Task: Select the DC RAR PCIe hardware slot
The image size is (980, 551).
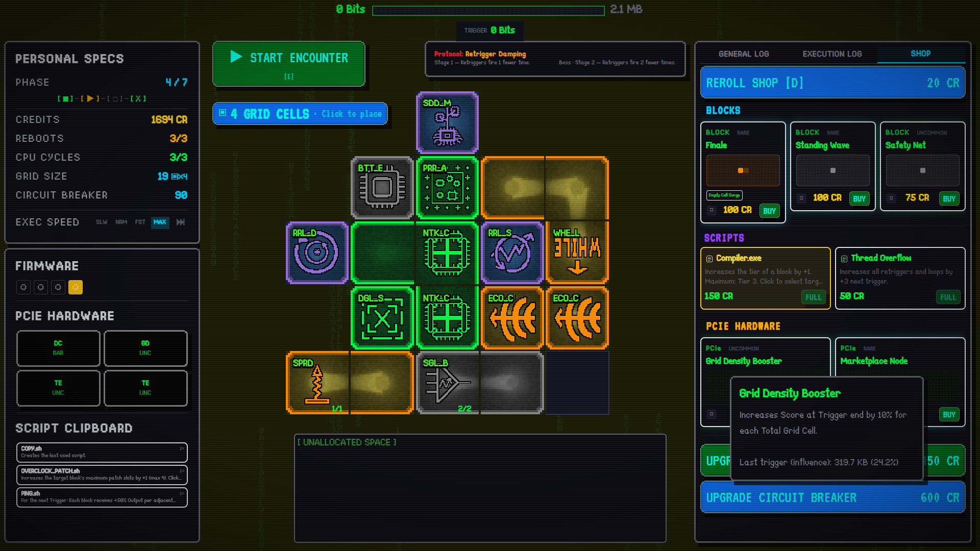Action: coord(58,348)
